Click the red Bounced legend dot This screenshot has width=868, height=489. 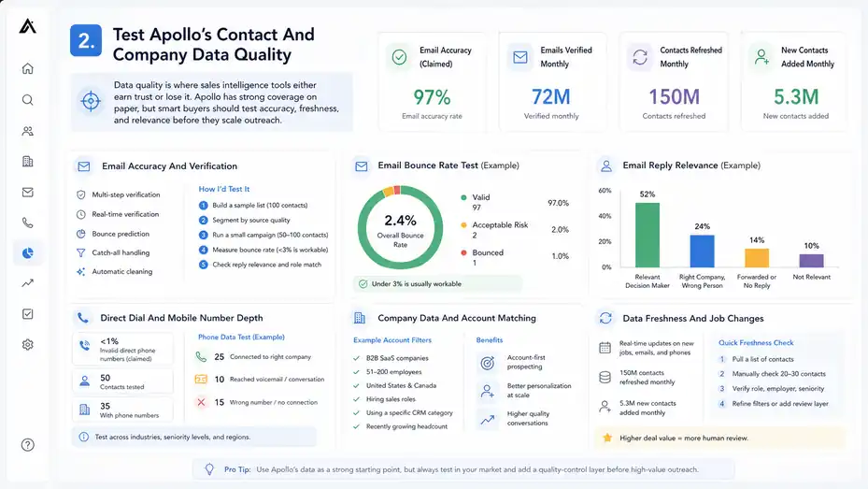coord(463,252)
